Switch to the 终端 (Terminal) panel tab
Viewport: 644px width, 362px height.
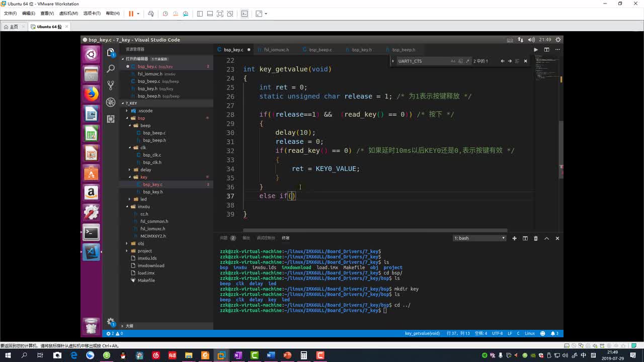286,238
